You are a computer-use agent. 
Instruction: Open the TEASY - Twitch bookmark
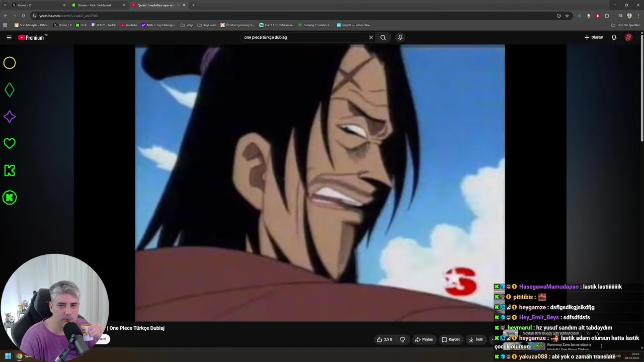point(104,25)
